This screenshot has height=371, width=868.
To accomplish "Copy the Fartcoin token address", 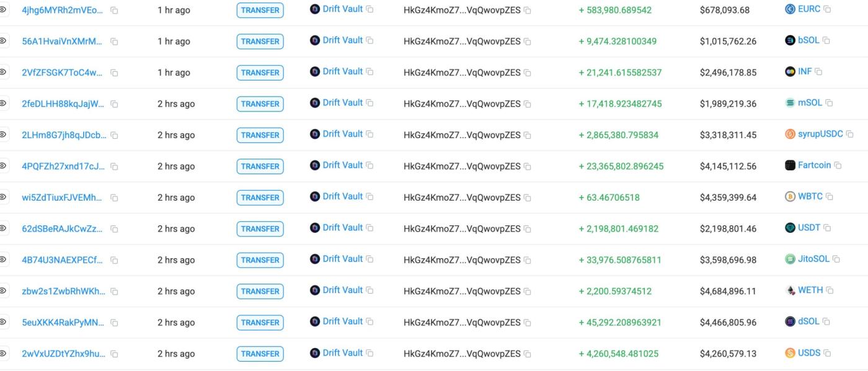I will pyautogui.click(x=838, y=165).
